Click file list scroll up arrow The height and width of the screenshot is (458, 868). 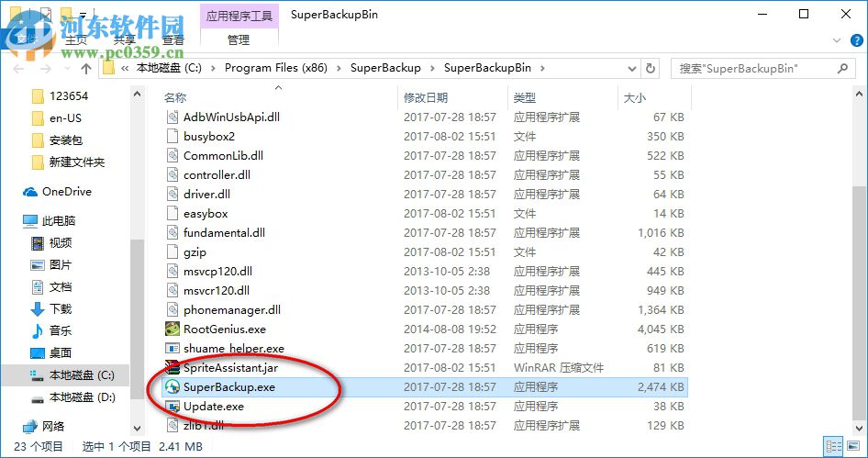click(x=860, y=95)
